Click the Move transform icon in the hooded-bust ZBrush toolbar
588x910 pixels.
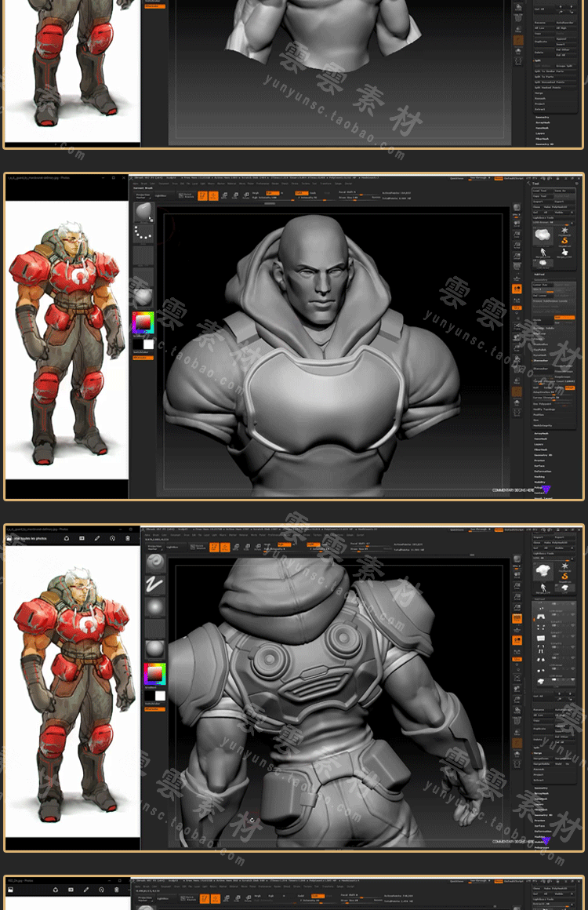click(224, 195)
